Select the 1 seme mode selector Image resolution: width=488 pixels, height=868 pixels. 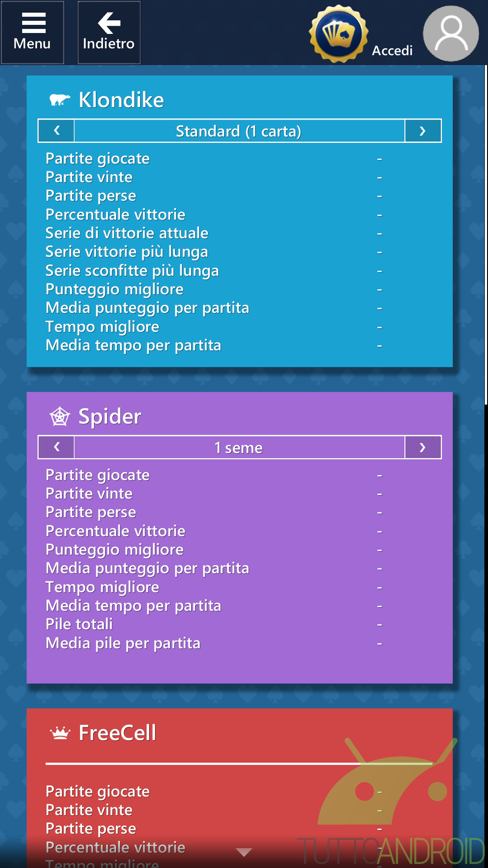click(x=239, y=447)
